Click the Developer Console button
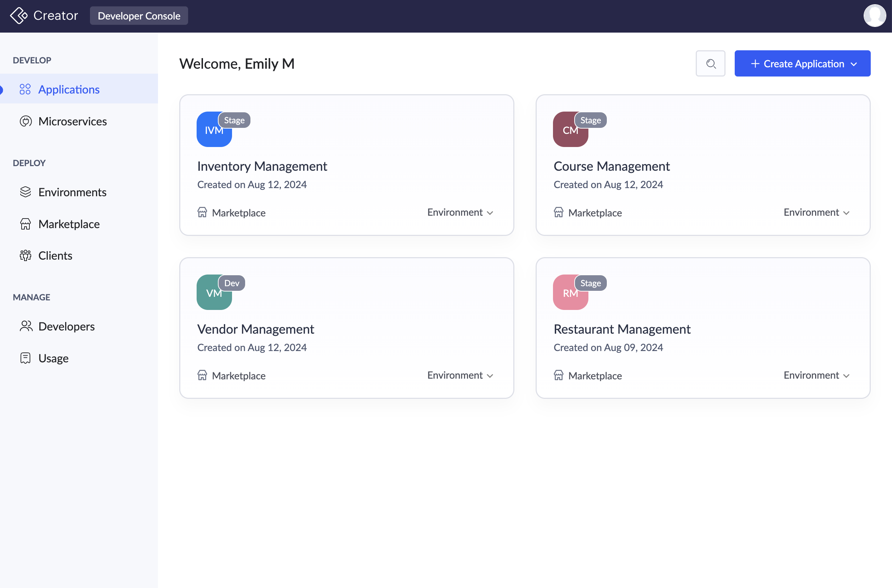Image resolution: width=892 pixels, height=588 pixels. [x=139, y=16]
